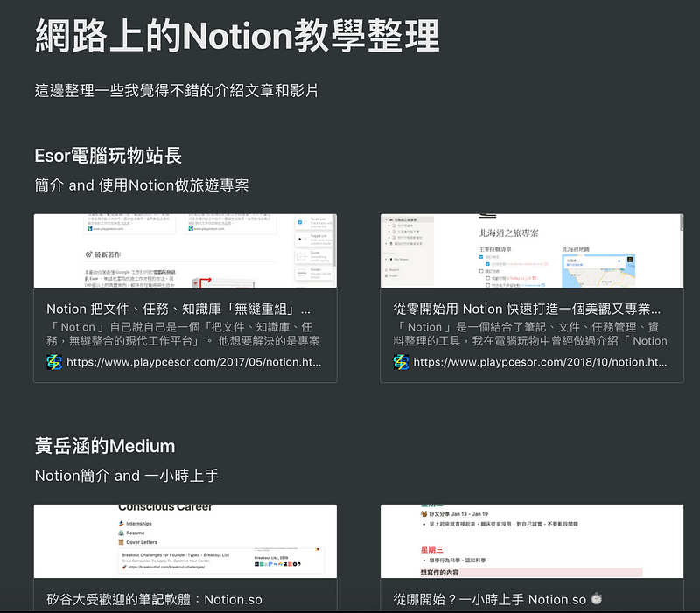Open the playpcesor.com/2017/05/notion URL
Screen dimensions: 700x613
193,362
